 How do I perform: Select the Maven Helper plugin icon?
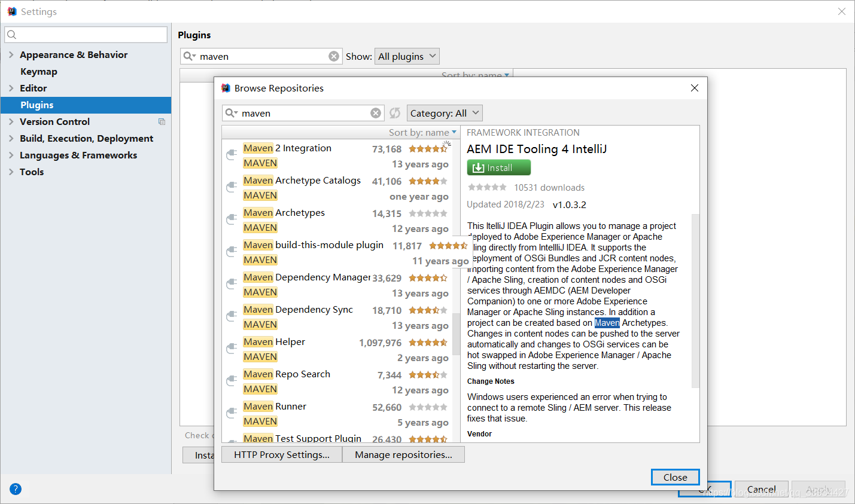[x=232, y=349]
